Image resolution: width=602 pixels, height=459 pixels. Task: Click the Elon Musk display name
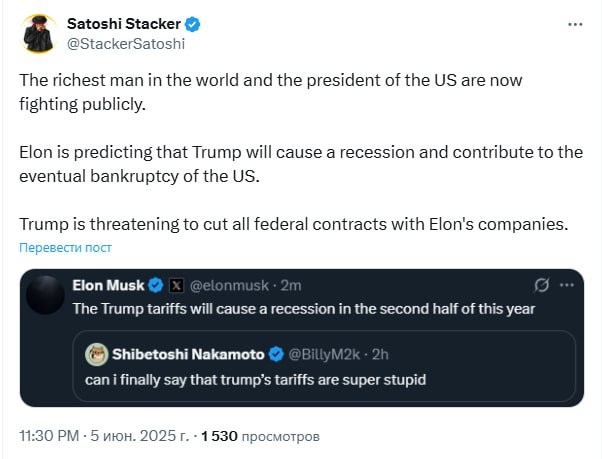click(x=109, y=285)
